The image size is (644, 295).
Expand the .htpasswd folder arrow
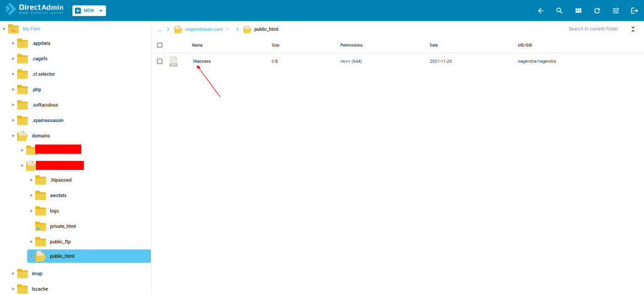[31, 180]
